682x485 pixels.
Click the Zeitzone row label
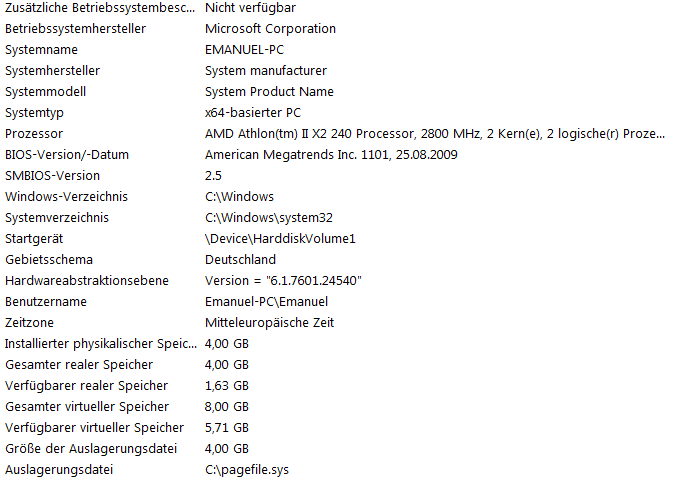29,323
